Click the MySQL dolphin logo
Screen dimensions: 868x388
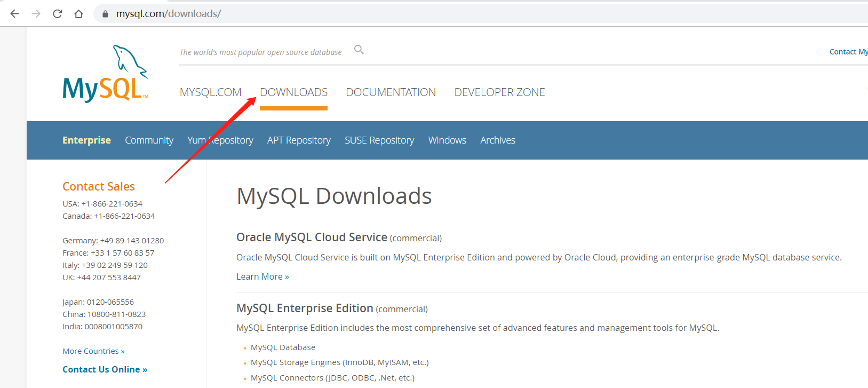pos(105,74)
